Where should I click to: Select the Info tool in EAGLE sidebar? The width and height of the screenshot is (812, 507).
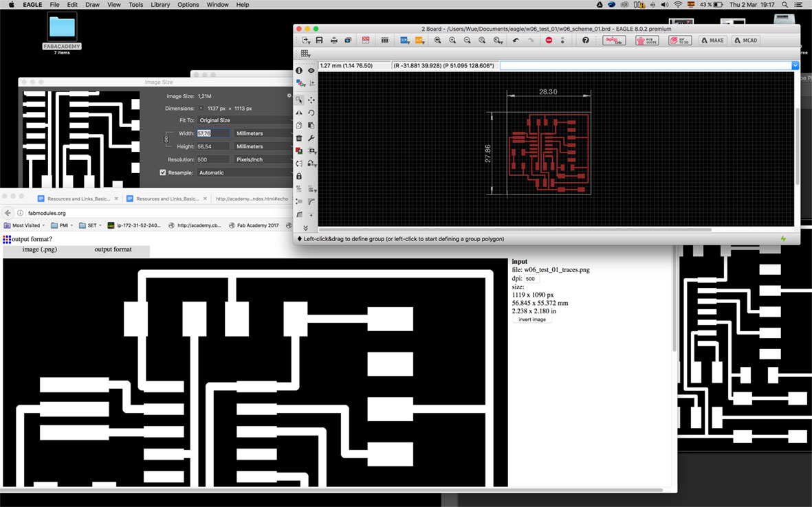pyautogui.click(x=299, y=70)
